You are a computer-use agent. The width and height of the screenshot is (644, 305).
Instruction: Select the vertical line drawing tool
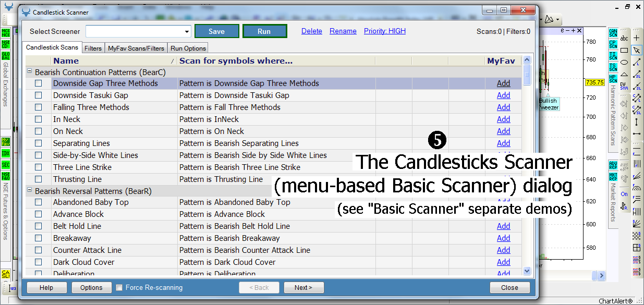coord(637,121)
